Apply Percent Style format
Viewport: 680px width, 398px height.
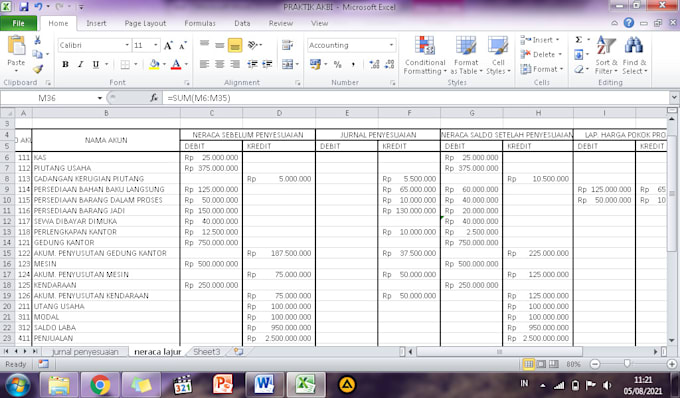click(337, 64)
